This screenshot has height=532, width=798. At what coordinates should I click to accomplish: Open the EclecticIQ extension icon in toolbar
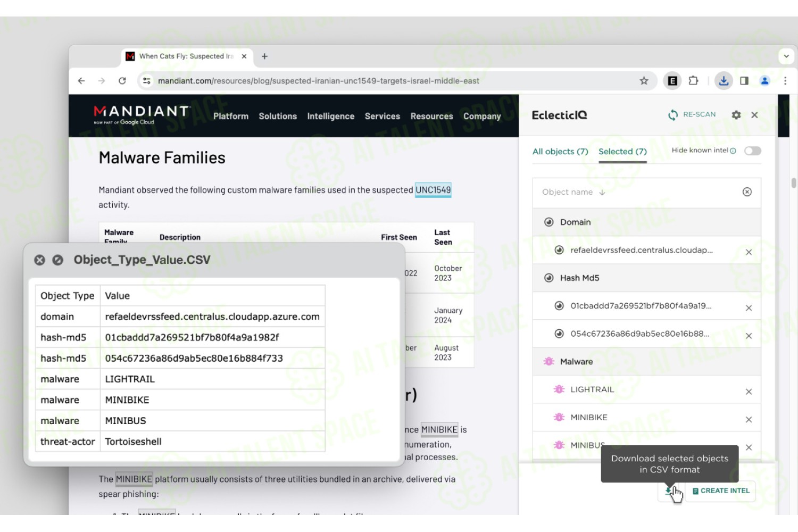tap(672, 81)
